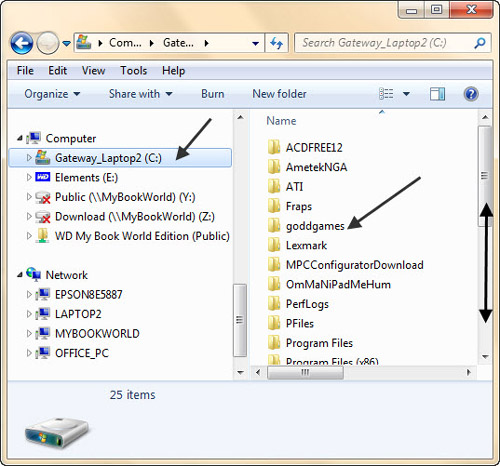The image size is (500, 466).
Task: Collapse the Computer tree node
Action: click(20, 138)
